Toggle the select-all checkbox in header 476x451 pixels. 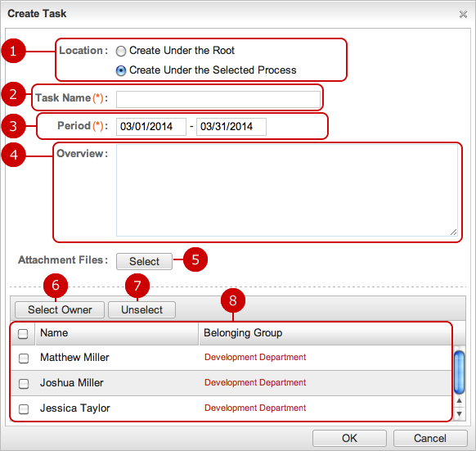click(23, 333)
